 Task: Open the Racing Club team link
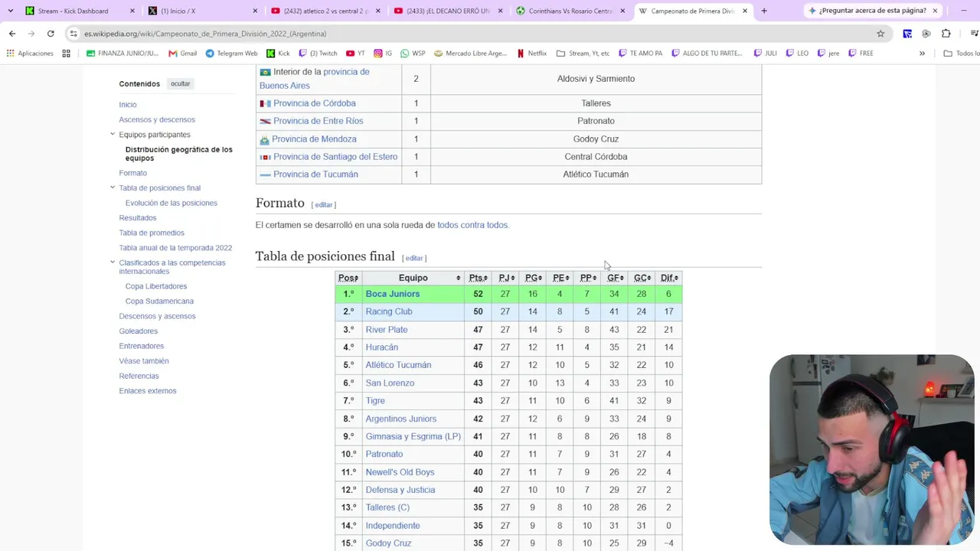tap(389, 311)
